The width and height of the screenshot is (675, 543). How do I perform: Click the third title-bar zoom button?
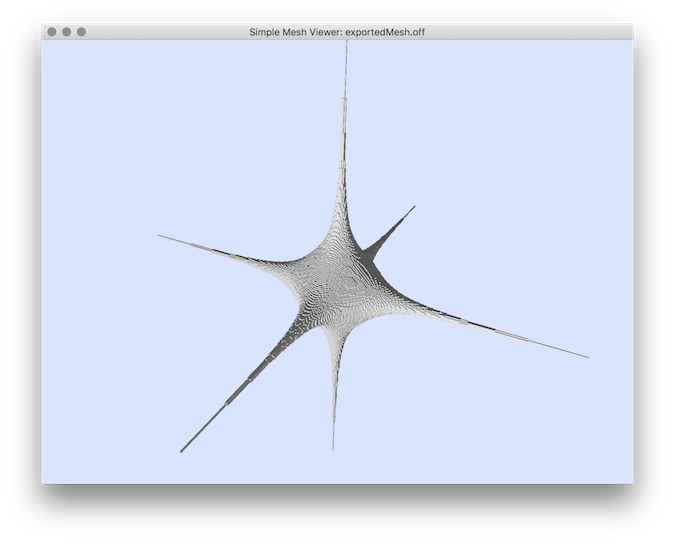[81, 32]
